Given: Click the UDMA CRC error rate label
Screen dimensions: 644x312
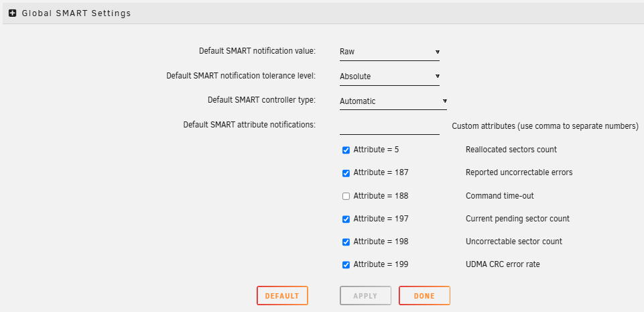Looking at the screenshot, I should (502, 264).
